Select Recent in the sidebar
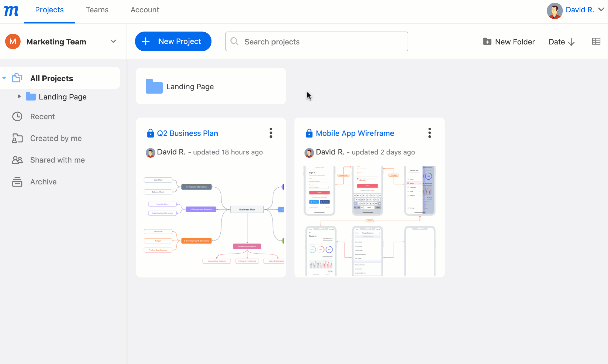Image resolution: width=608 pixels, height=364 pixels. 42,116
